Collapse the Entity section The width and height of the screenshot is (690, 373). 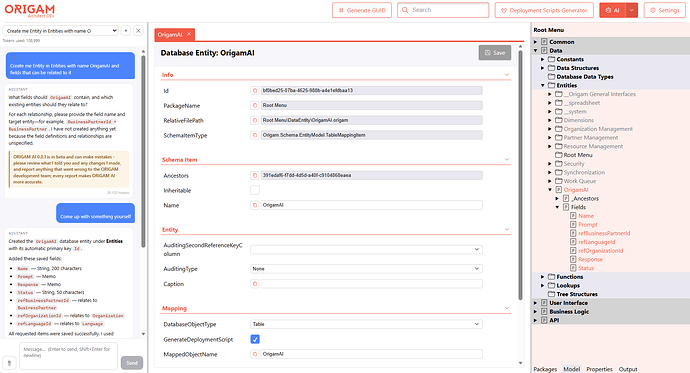(506, 229)
